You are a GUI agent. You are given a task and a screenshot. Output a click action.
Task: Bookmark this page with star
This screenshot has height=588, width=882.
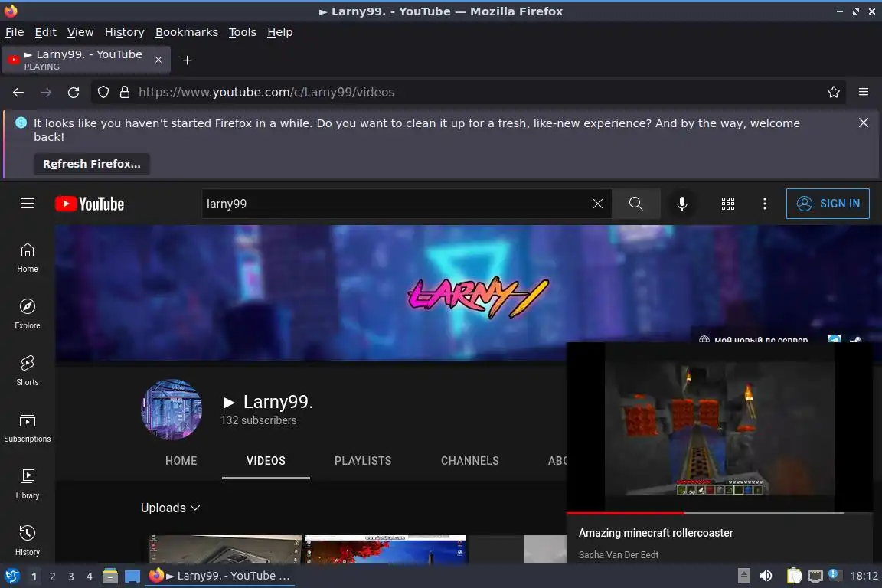click(x=834, y=93)
